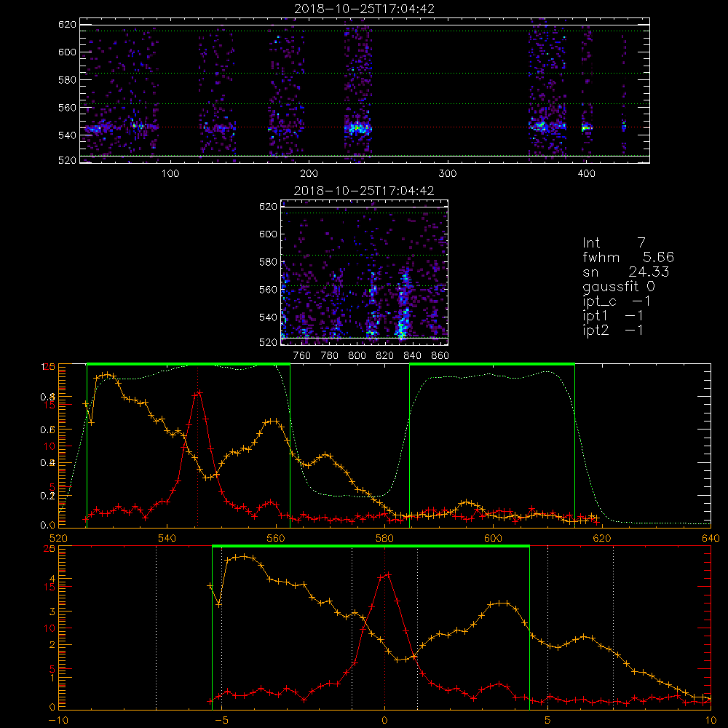Image resolution: width=728 pixels, height=728 pixels.
Task: Click the thick green bar spanning 585–615
Action: [492, 365]
